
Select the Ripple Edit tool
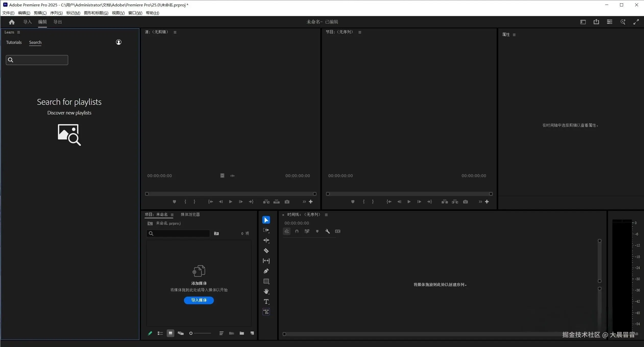click(266, 240)
